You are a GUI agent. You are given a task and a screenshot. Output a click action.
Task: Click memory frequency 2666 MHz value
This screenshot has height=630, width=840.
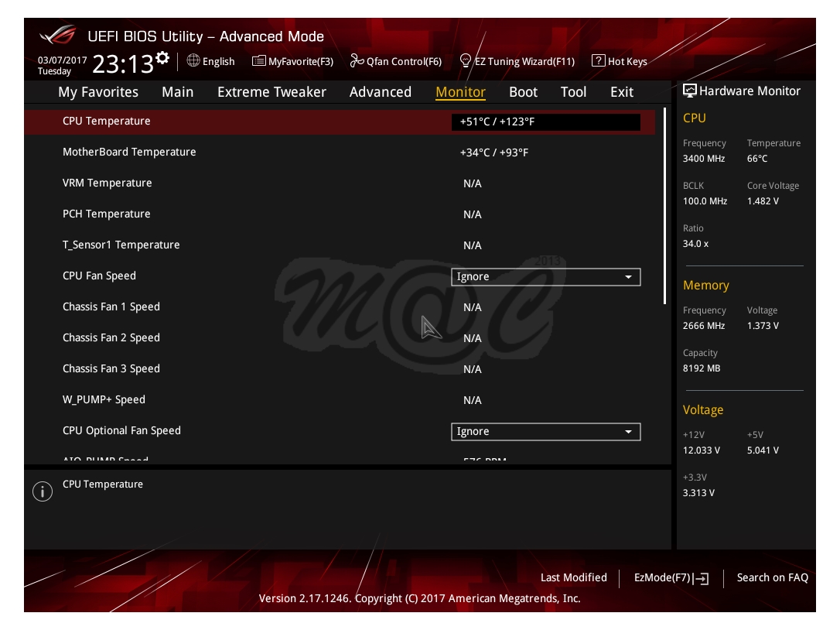click(x=703, y=326)
